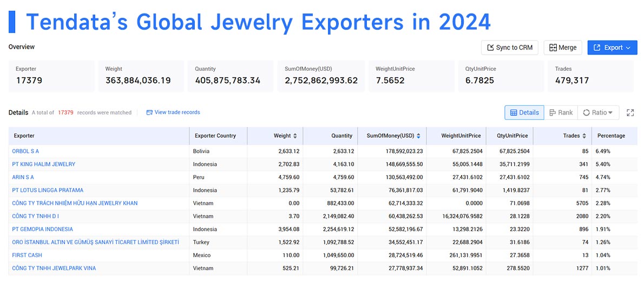This screenshot has width=644, height=282.
Task: Click the Merge button
Action: point(563,48)
